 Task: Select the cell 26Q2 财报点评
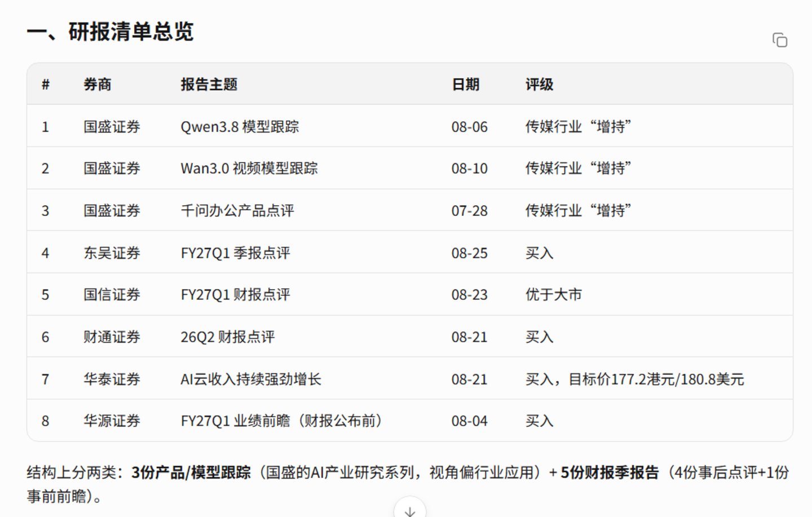pyautogui.click(x=228, y=337)
